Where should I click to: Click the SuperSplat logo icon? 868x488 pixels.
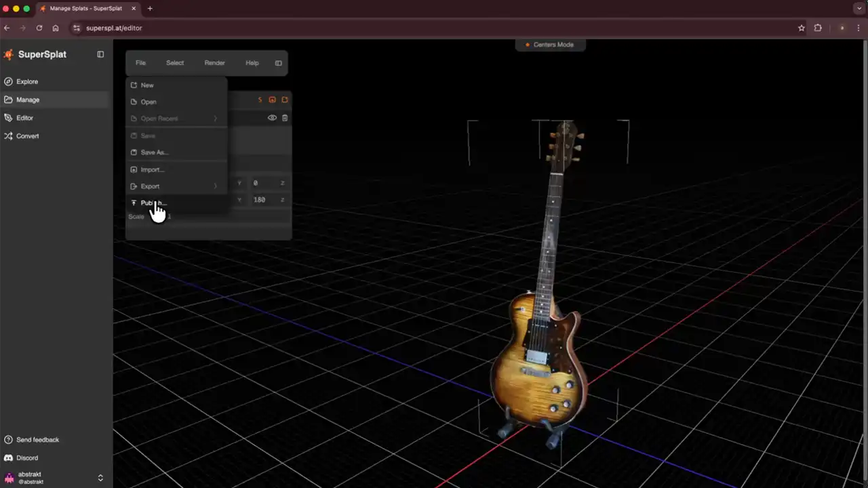coord(9,54)
